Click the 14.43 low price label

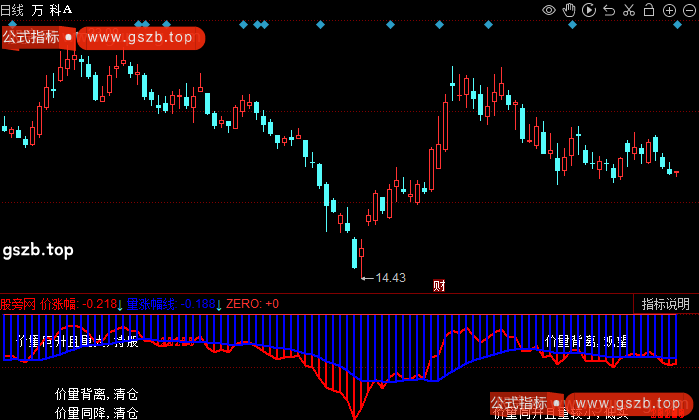(x=390, y=277)
